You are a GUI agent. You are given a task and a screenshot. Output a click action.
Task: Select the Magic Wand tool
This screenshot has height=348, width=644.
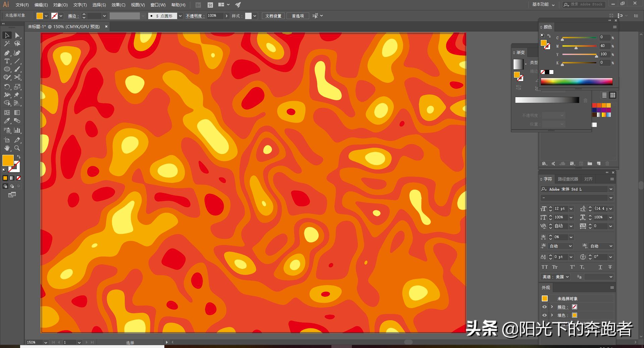click(x=7, y=44)
